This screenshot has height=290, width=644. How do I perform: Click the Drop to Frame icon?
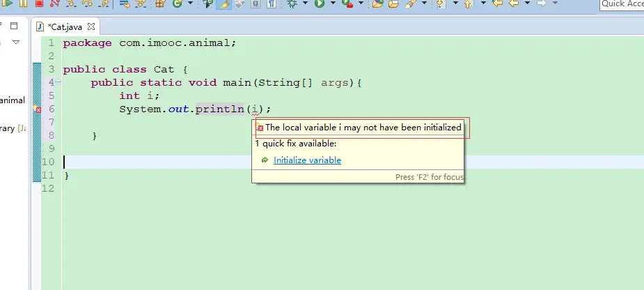(125, 3)
